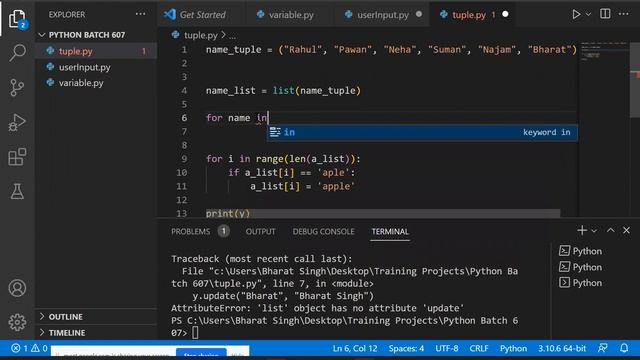The height and width of the screenshot is (360, 640).
Task: Select interpreter 3.10.6 64-bit
Action: (562, 349)
